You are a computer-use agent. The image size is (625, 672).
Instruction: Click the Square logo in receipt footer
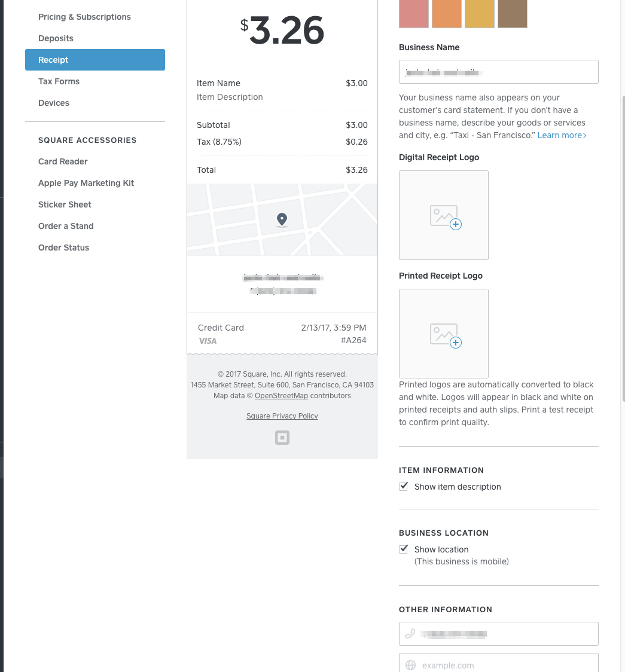282,438
